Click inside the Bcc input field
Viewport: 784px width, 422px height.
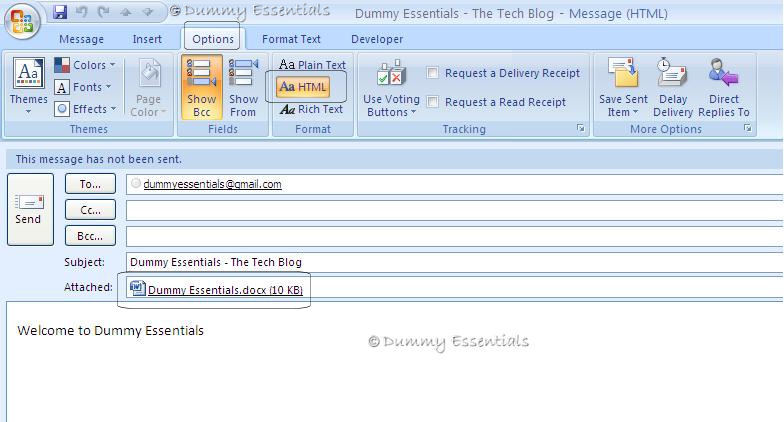(454, 236)
